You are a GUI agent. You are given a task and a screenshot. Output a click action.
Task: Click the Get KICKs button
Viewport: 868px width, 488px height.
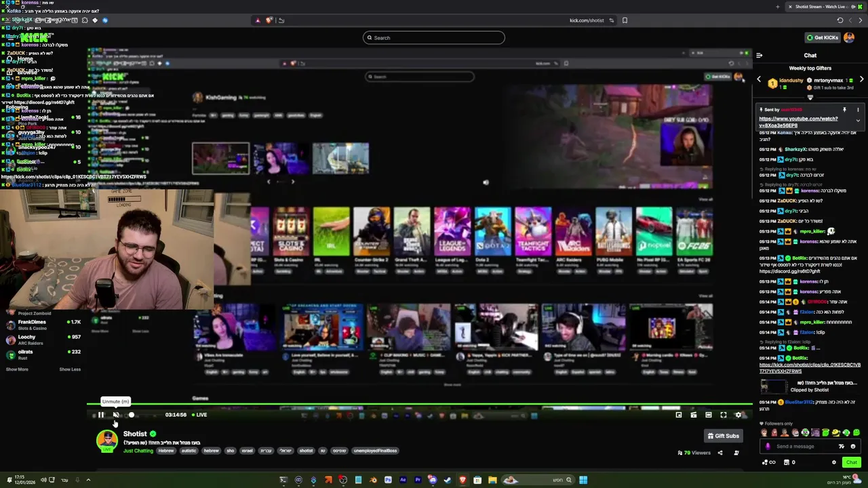(x=823, y=38)
